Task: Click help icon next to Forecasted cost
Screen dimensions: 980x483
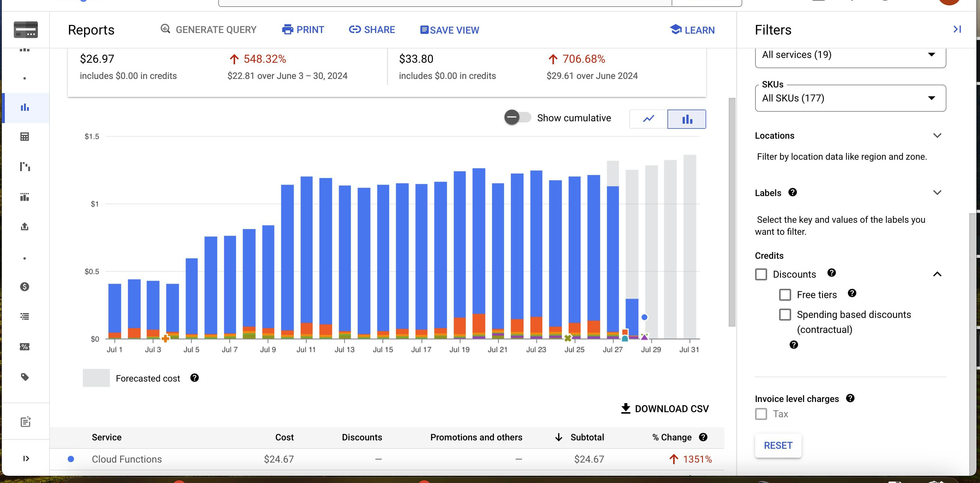Action: (194, 378)
